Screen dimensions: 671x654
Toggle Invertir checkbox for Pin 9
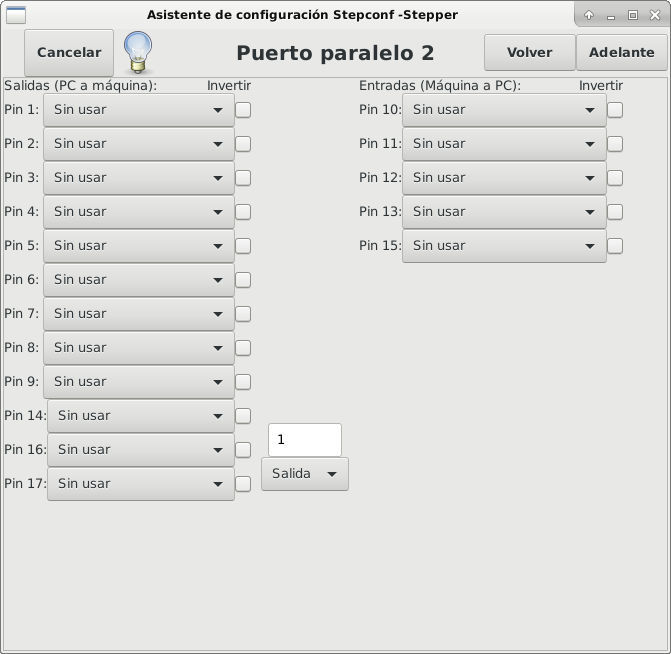point(243,382)
